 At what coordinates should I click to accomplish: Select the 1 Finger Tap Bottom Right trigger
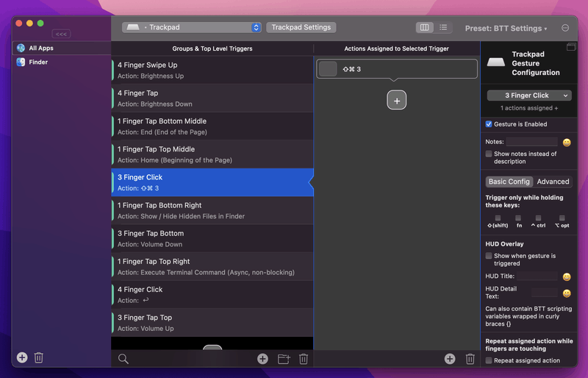212,210
